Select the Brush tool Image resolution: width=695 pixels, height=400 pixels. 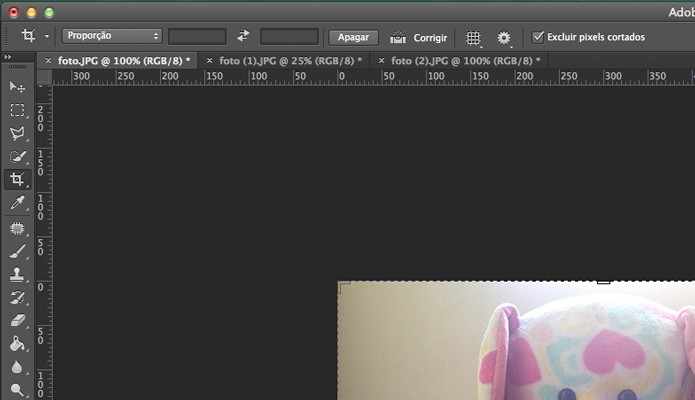pos(17,251)
